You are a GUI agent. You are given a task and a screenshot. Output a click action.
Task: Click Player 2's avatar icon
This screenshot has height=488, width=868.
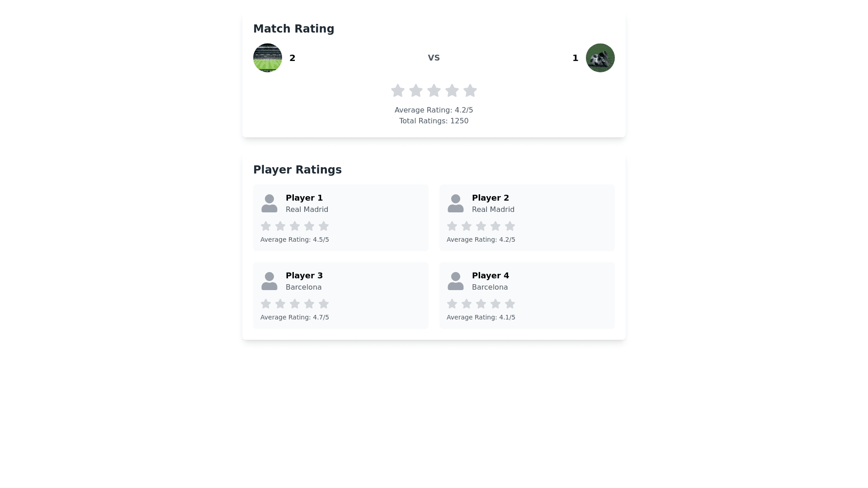tap(456, 203)
